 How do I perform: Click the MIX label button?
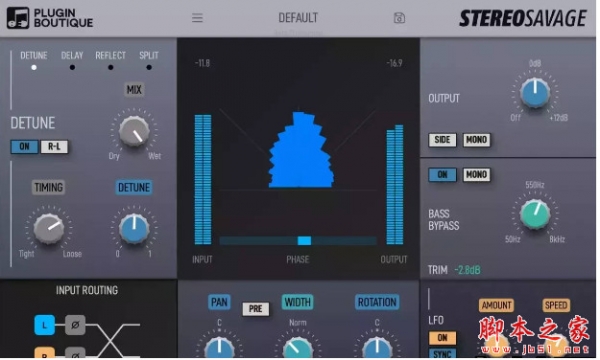coord(134,90)
